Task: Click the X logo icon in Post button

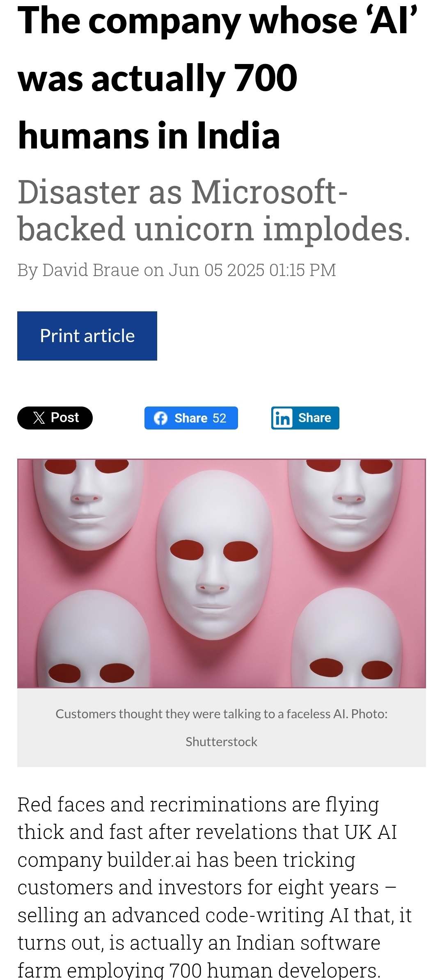Action: pos(39,418)
